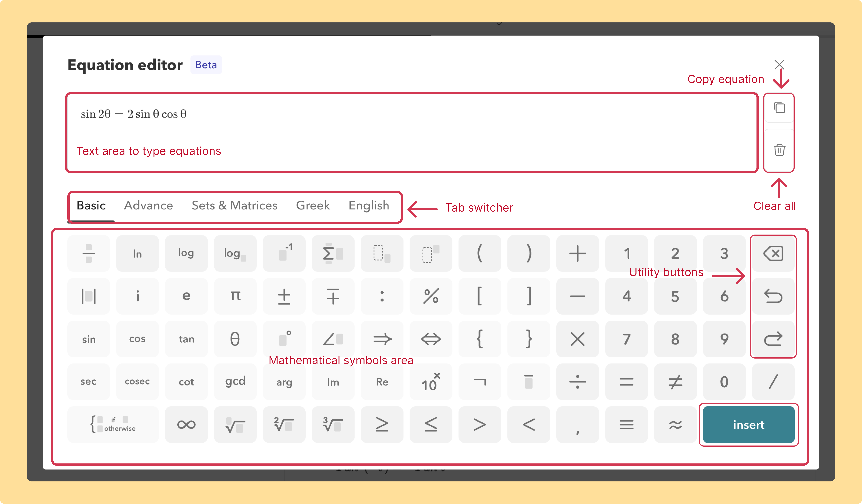Open the Sets & Matrices tab

click(x=234, y=205)
